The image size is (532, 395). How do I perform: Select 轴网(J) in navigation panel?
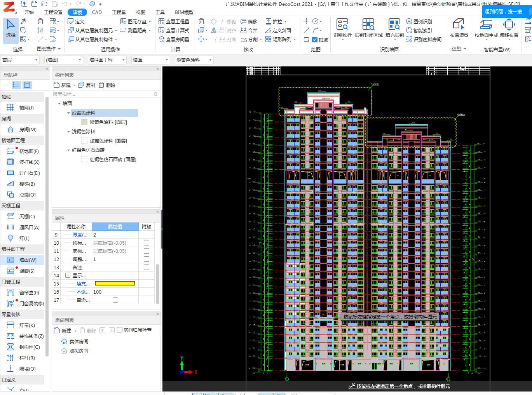(23, 108)
